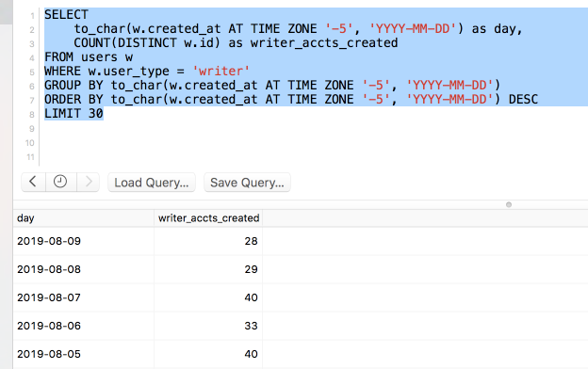Click the DESC keyword in ORDER BY line
The image size is (588, 369).
[523, 99]
